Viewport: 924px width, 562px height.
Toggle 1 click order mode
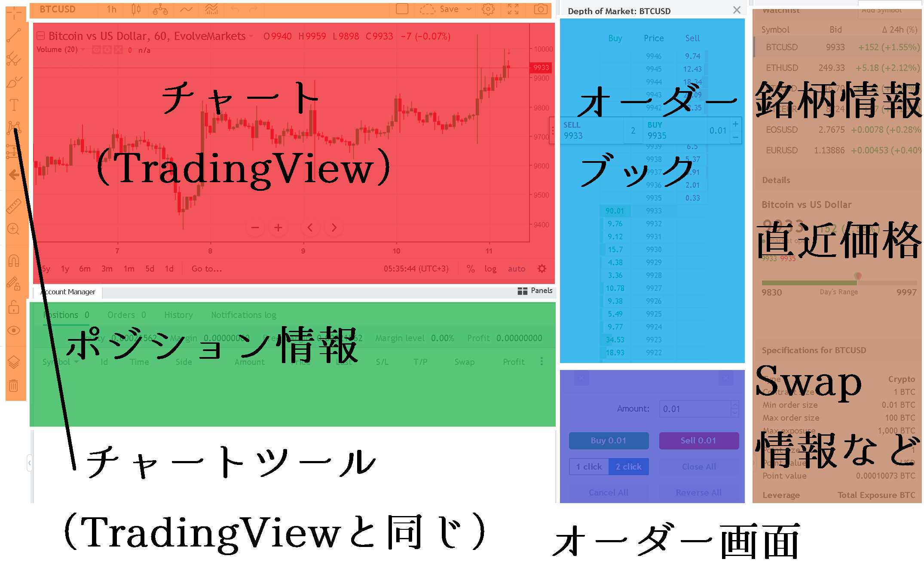[589, 468]
